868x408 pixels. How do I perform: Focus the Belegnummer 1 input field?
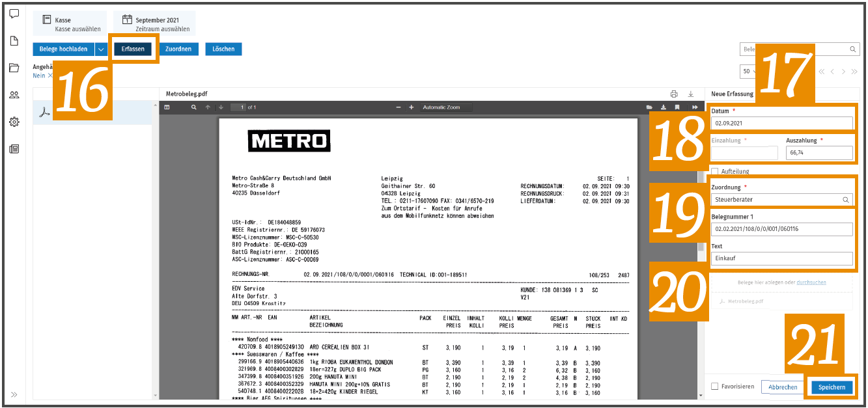[x=781, y=229]
